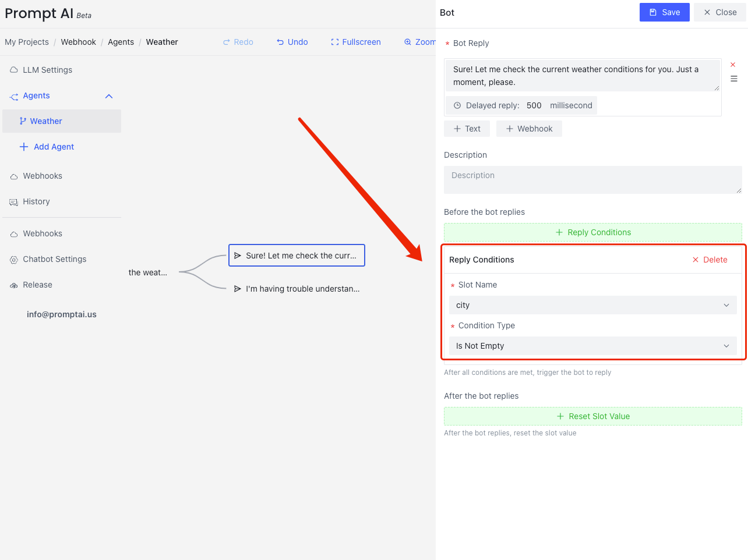
Task: Click into the Description text area
Action: point(593,180)
